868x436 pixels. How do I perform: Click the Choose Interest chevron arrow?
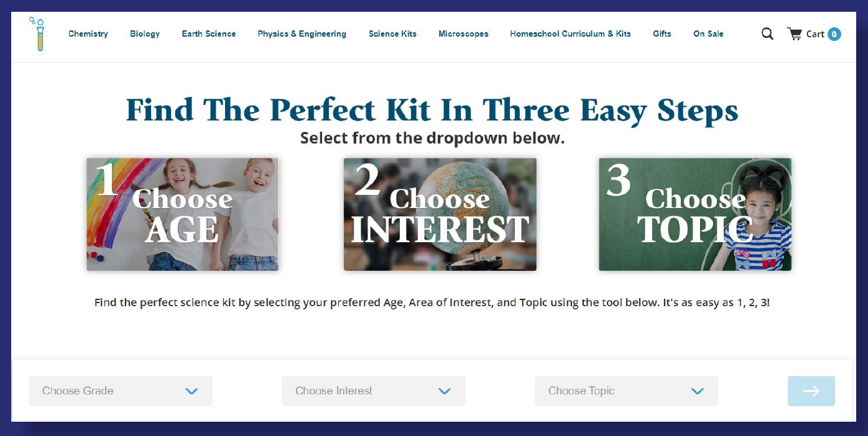(444, 391)
